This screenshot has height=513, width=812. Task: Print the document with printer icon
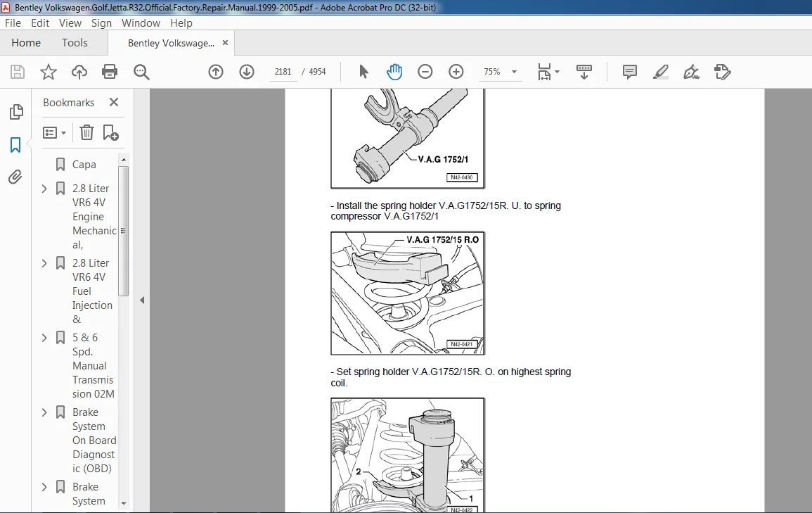(110, 72)
